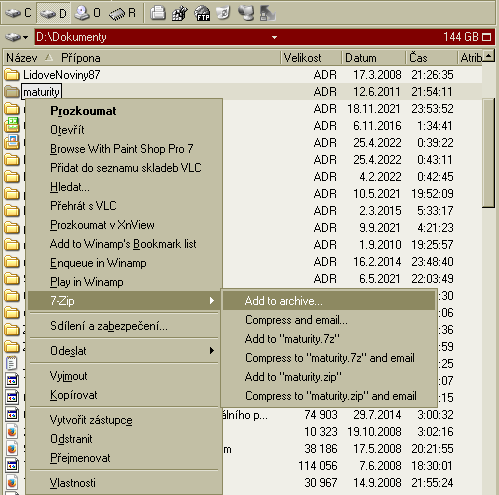Open Sdílení a zabezpečení...
The height and width of the screenshot is (495, 499).
coord(123,326)
